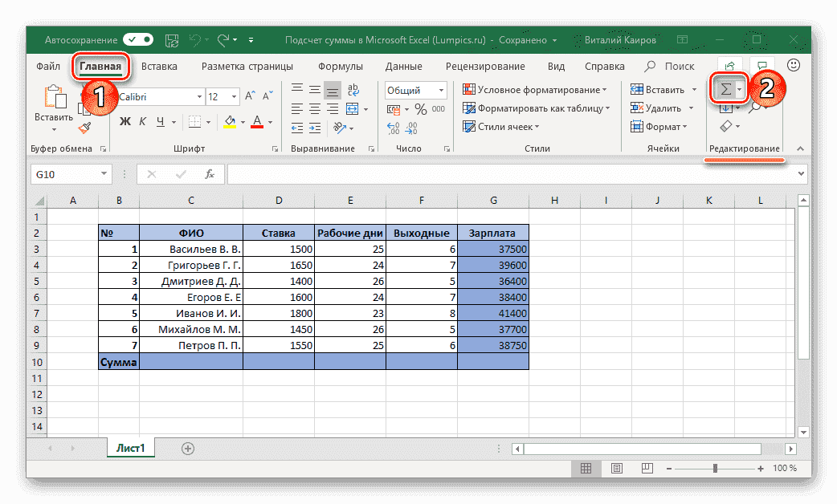Click the Wrap Text icon
The height and width of the screenshot is (504, 837).
(353, 91)
